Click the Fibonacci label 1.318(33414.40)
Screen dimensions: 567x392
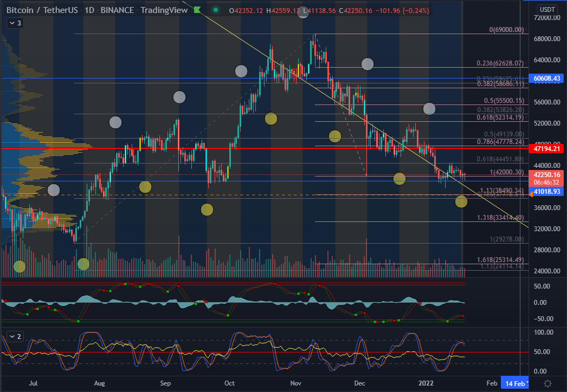[500, 218]
